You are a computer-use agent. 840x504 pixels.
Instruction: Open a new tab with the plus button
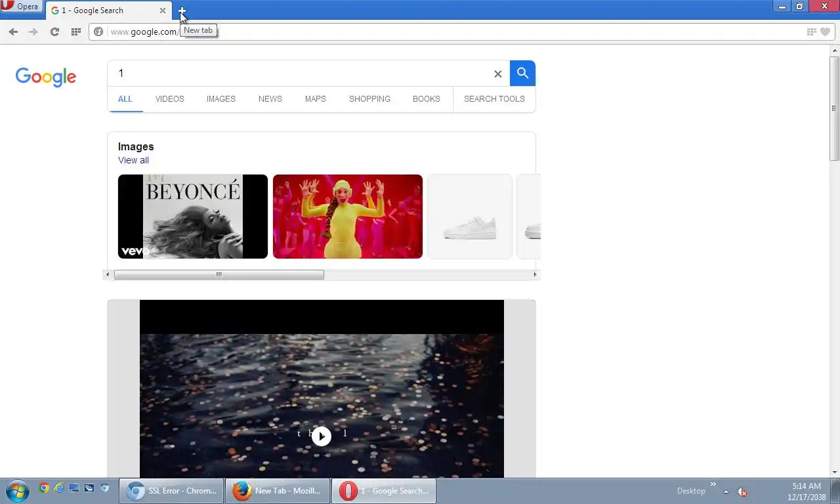[182, 10]
